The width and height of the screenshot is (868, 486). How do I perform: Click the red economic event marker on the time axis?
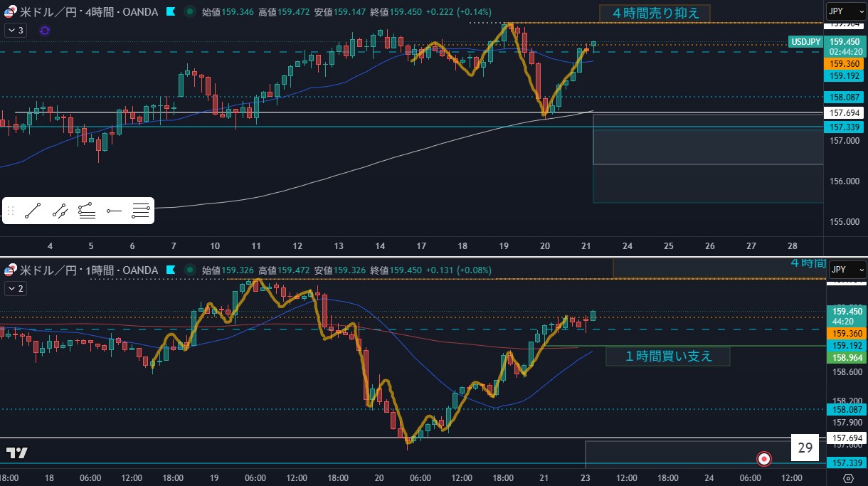tap(764, 459)
